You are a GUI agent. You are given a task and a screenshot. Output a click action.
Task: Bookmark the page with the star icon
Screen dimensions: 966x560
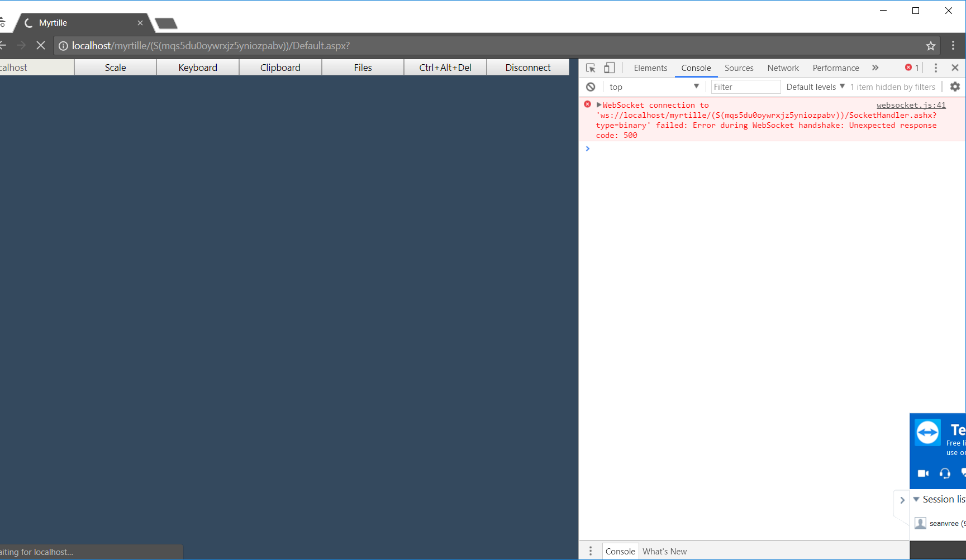click(x=930, y=45)
